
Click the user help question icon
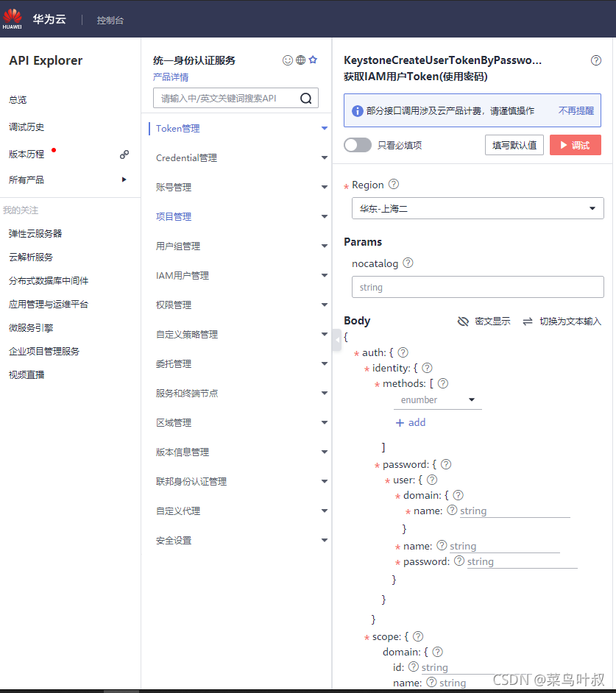pyautogui.click(x=432, y=480)
